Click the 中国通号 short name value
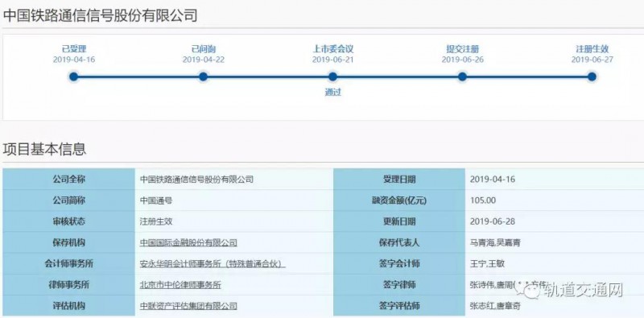Viewport: 644px width, 318px height. [156, 200]
